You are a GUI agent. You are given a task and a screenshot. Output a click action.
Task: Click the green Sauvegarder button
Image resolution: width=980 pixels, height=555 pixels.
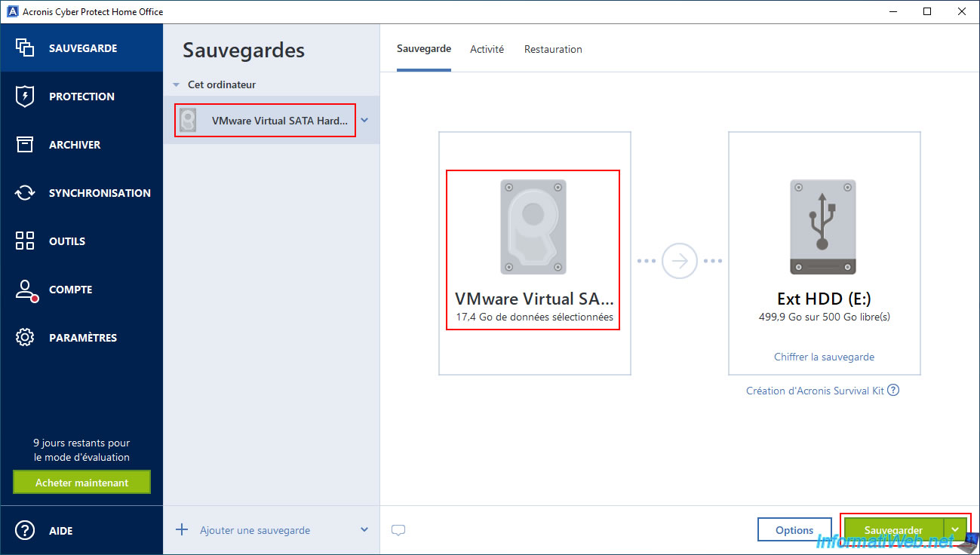(x=894, y=530)
